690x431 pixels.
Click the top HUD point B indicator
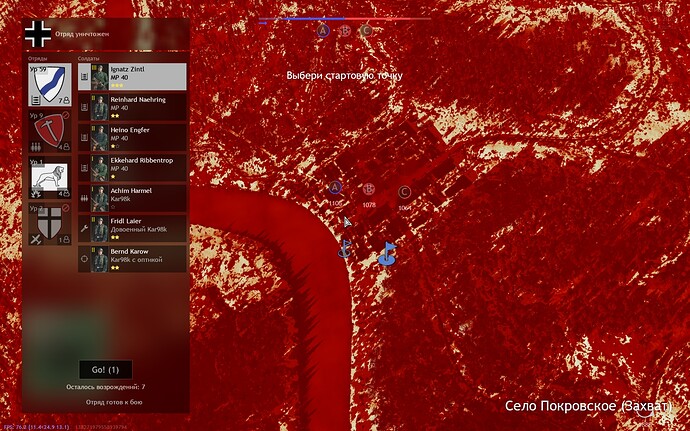(x=345, y=30)
